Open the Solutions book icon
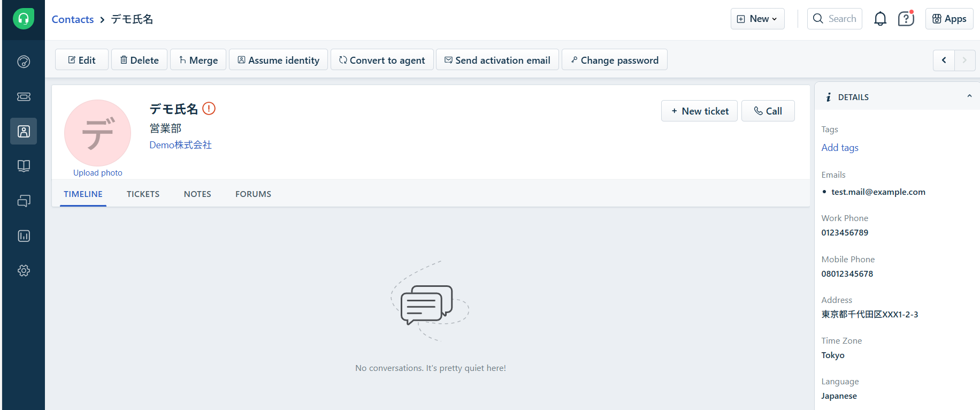980x410 pixels. point(24,166)
